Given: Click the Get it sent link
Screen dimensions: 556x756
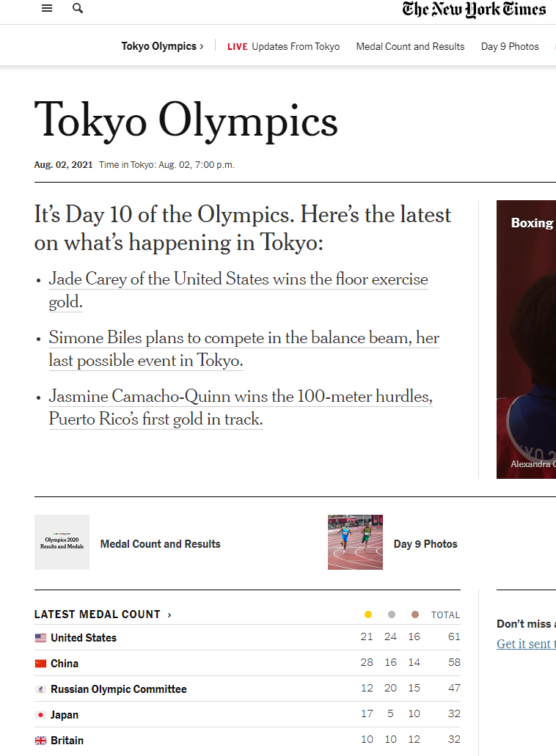Looking at the screenshot, I should (x=526, y=644).
